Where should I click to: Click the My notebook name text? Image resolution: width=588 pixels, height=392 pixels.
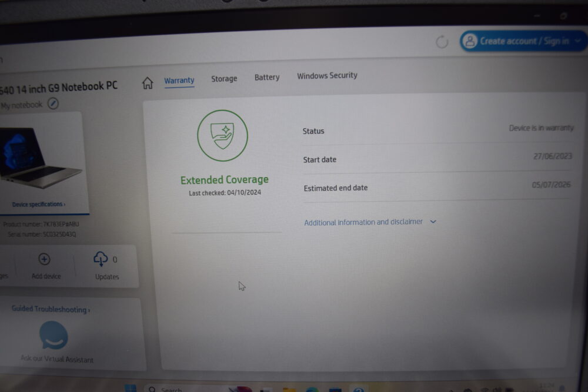(x=21, y=105)
